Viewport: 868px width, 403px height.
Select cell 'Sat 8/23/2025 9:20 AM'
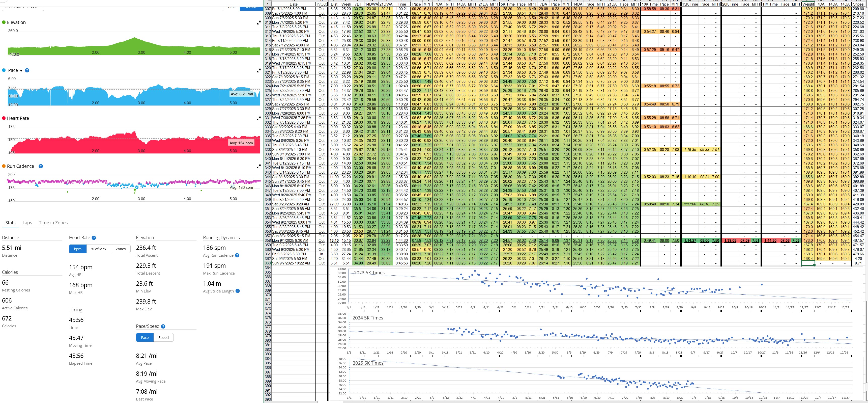coord(294,204)
